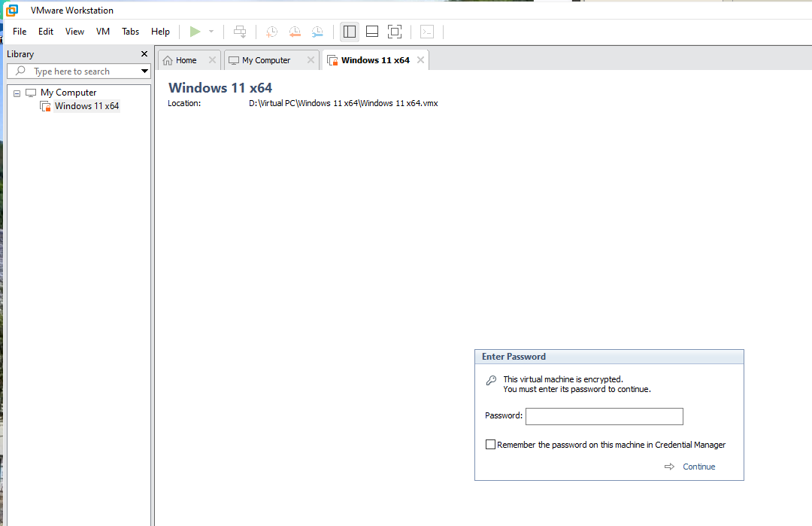Click the My Computer tab monitor icon
The image size is (812, 526).
234,61
